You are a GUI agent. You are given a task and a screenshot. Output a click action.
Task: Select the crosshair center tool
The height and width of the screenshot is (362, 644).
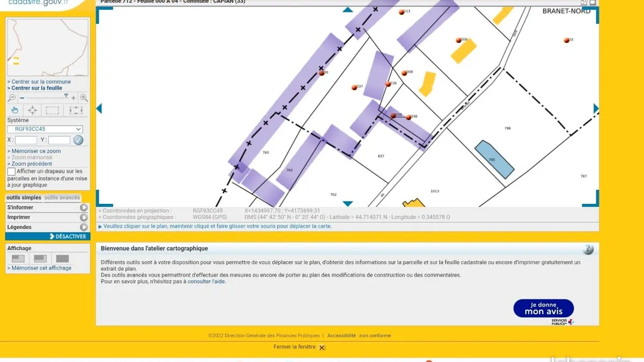pos(32,110)
